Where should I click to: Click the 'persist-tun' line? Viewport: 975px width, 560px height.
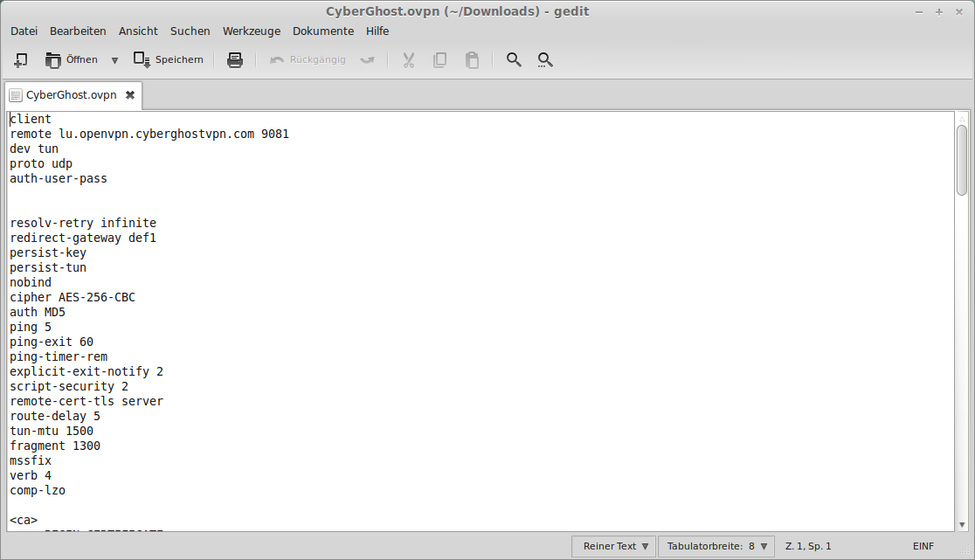(x=48, y=267)
